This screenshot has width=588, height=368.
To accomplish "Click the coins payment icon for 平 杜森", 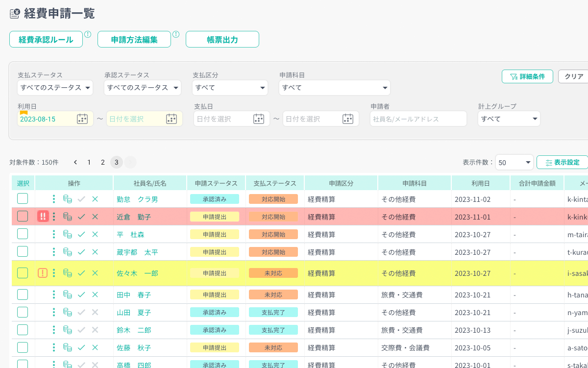I will [68, 234].
